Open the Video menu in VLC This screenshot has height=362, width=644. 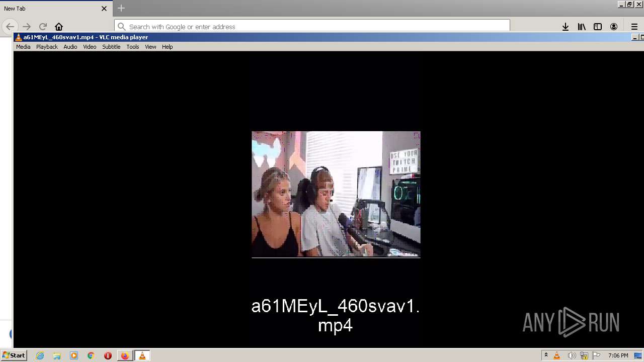coord(90,47)
